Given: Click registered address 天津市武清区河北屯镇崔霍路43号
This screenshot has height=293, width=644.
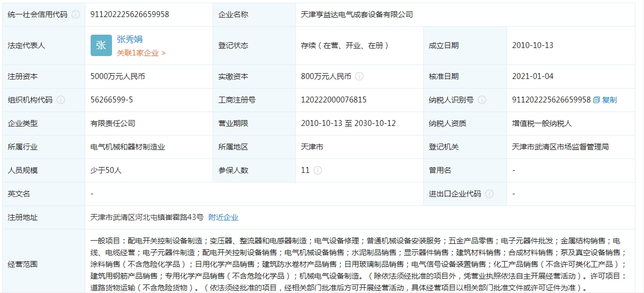Looking at the screenshot, I should pos(147,217).
